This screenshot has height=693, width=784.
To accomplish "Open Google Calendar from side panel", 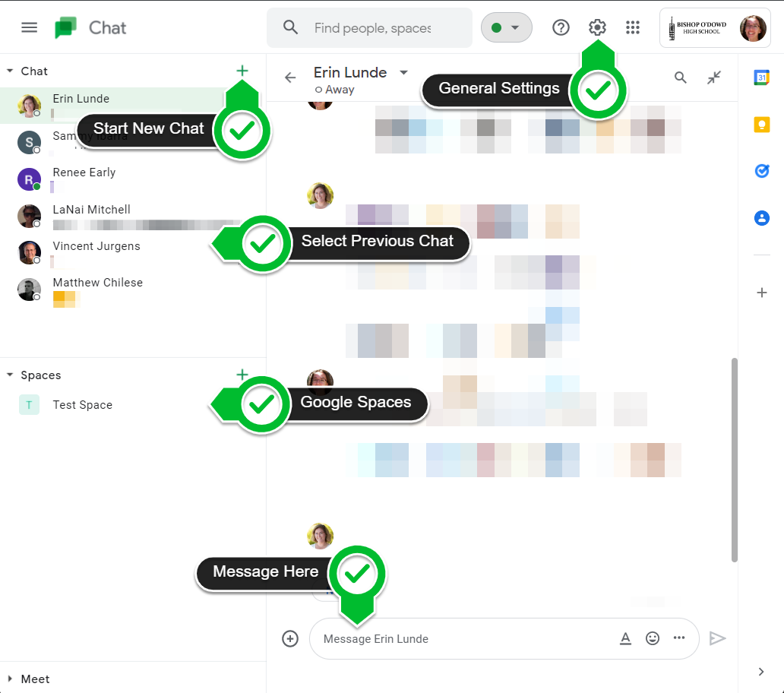I will pyautogui.click(x=761, y=78).
